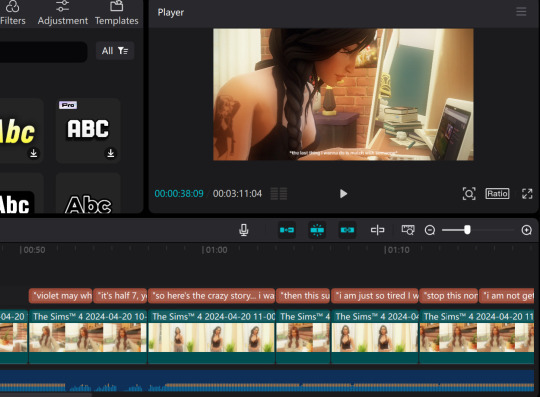Click the video preview frame in Player

click(x=343, y=94)
